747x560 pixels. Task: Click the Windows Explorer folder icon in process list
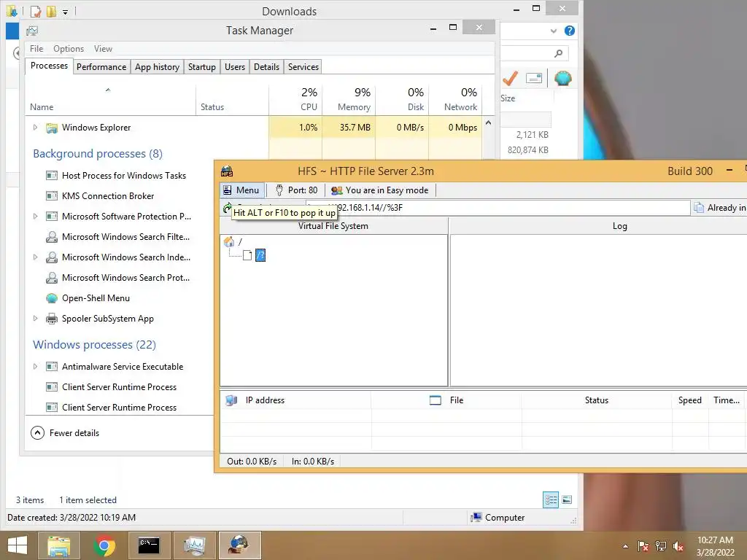[x=52, y=128]
